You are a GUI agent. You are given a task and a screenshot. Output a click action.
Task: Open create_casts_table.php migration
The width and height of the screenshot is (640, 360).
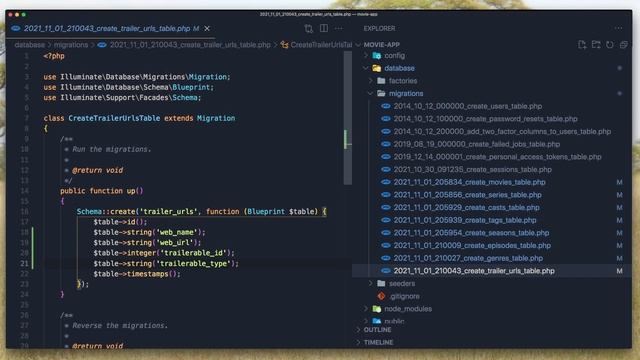[467, 207]
